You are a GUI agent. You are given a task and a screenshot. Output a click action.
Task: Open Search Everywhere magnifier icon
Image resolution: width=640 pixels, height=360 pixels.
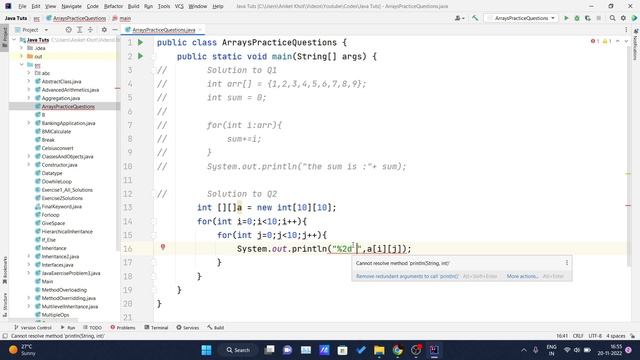(612, 18)
